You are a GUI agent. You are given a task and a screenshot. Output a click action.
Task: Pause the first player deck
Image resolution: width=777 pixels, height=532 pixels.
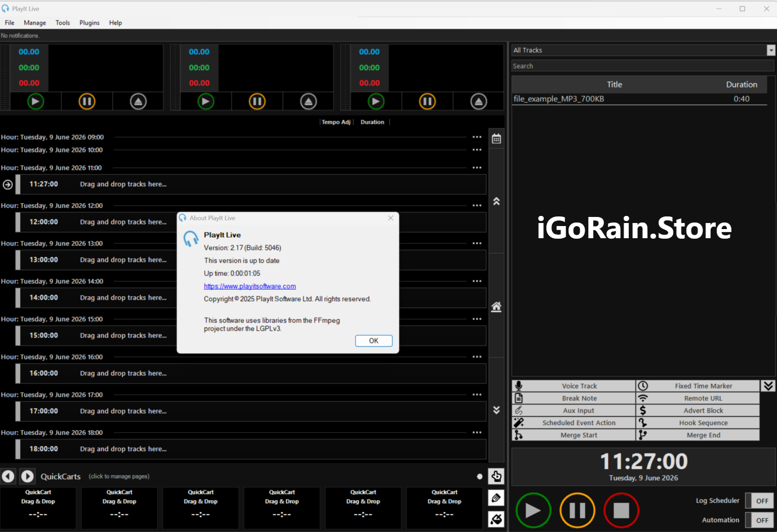87,102
